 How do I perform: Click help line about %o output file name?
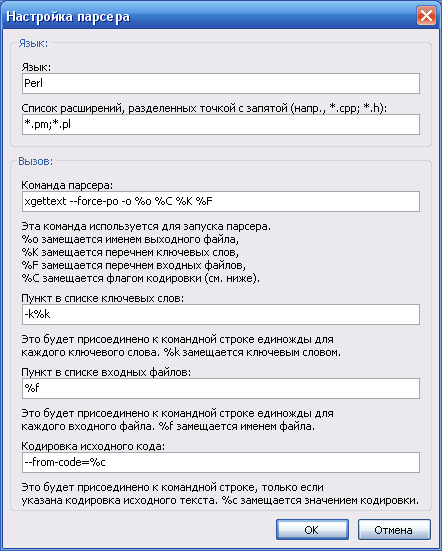(x=130, y=239)
